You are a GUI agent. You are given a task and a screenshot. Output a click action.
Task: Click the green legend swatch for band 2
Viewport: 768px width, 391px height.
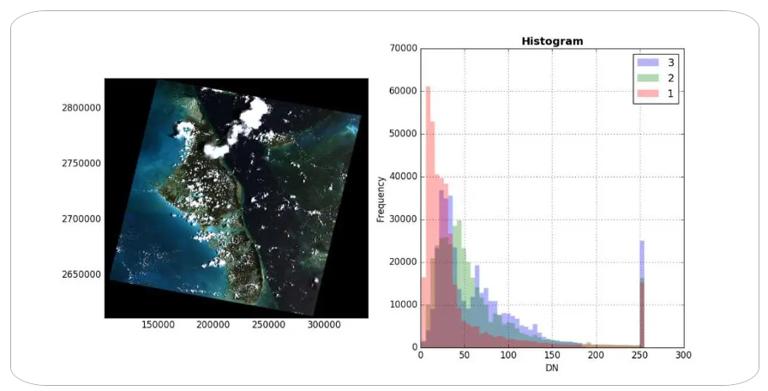647,78
